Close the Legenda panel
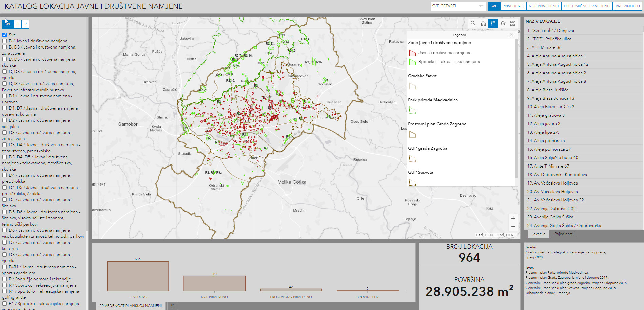 click(x=511, y=35)
